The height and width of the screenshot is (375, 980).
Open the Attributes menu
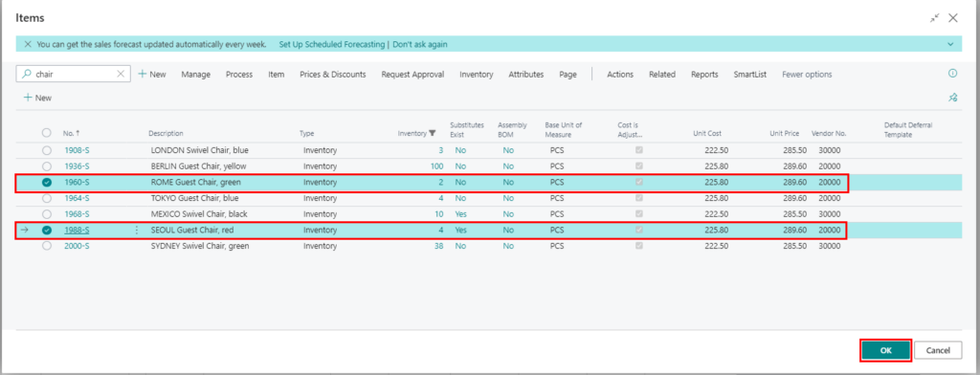[x=525, y=75]
